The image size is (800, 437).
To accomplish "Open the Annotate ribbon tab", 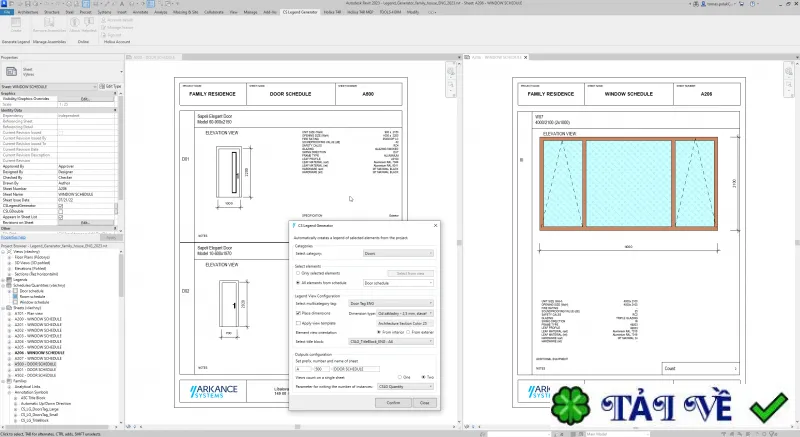I will click(140, 12).
